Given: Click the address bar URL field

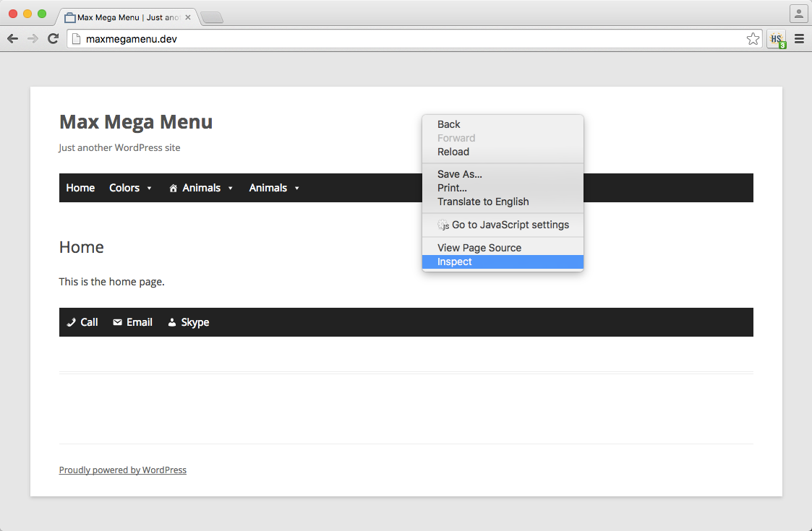Looking at the screenshot, I should (405, 39).
